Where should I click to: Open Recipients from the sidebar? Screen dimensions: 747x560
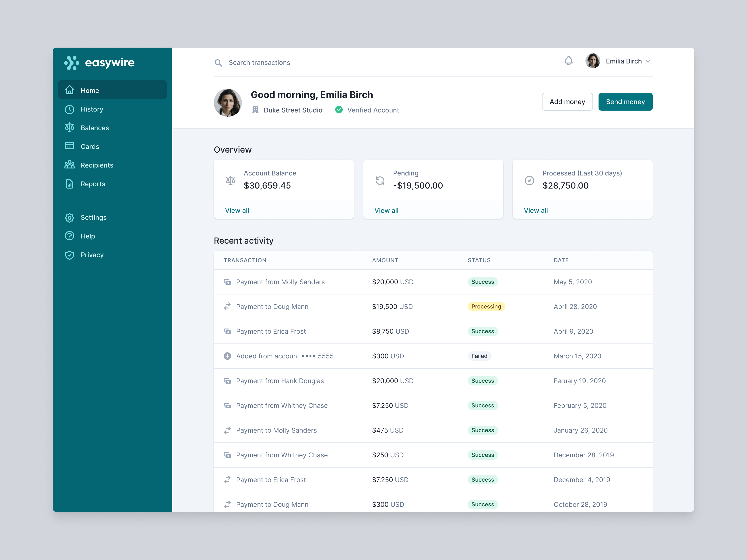[x=97, y=165]
